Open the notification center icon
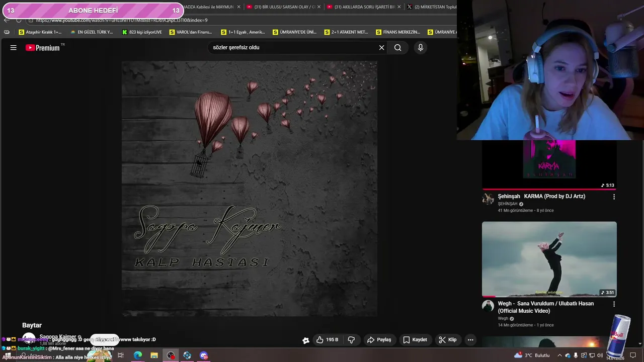Screen dimensions: 644x362 [633, 355]
